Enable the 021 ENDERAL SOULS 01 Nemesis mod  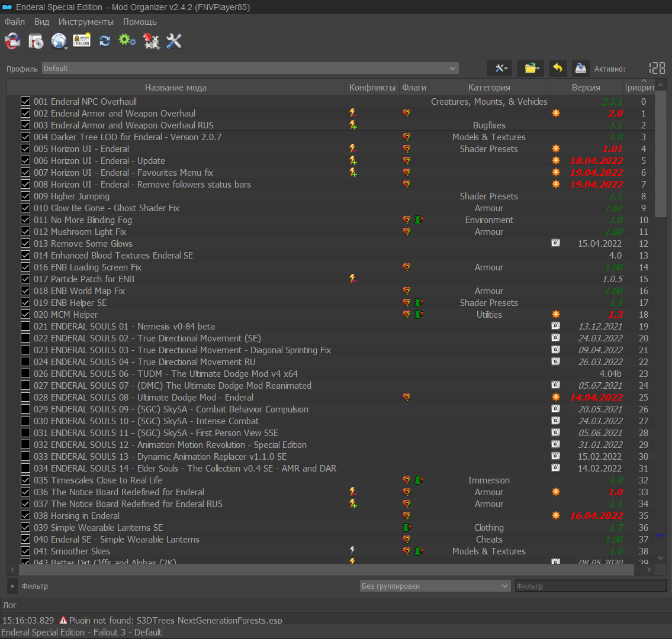[x=25, y=327]
